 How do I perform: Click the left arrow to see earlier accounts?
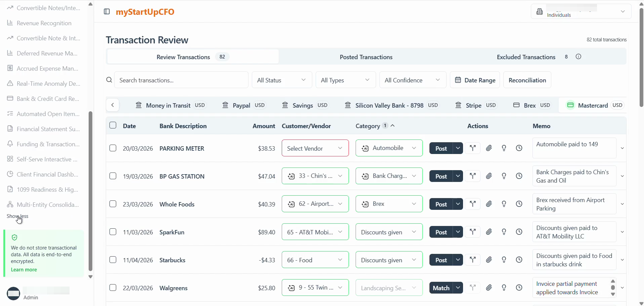[113, 105]
